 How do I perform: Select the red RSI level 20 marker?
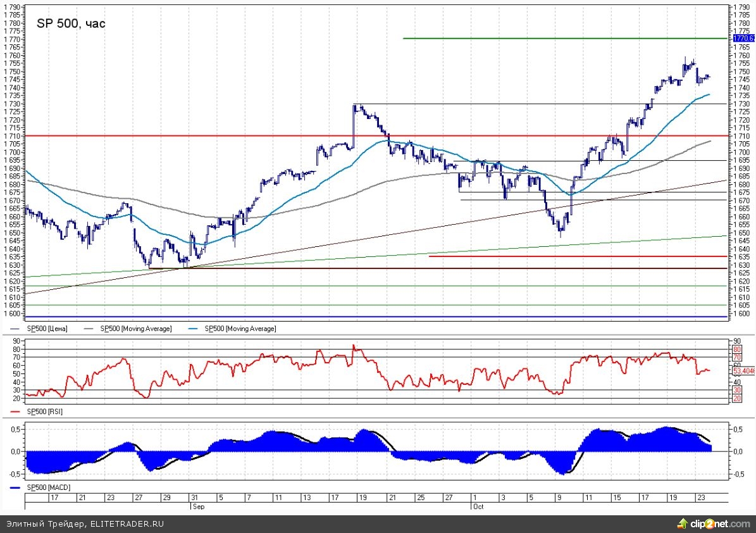tap(736, 399)
